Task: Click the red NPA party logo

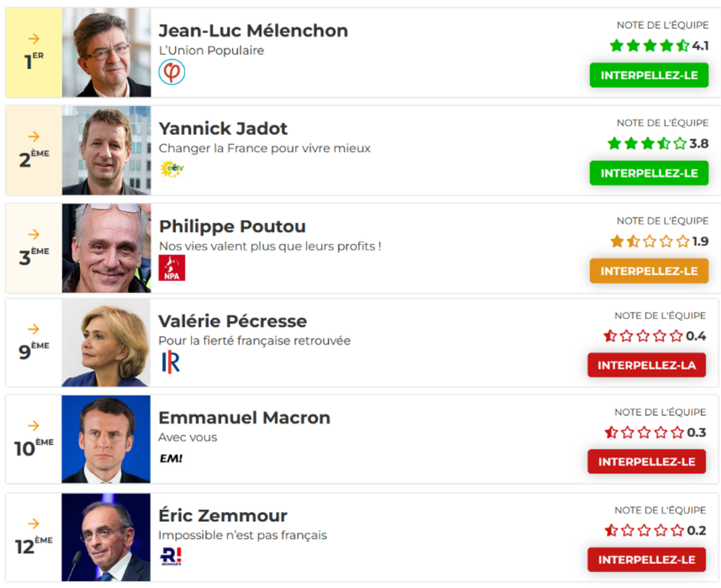Action: tap(172, 267)
